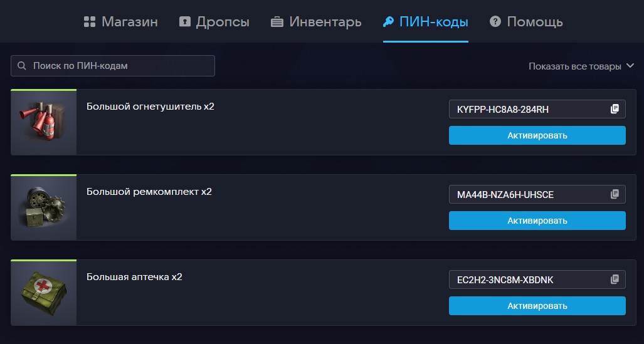
Task: Focus the Поиск по ПИН-кодам search field
Action: click(119, 66)
